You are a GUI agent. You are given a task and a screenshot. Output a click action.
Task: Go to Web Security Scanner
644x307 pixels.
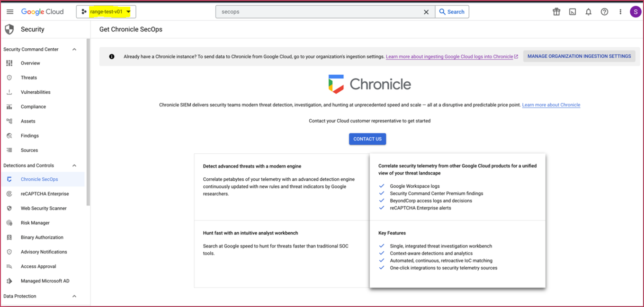click(x=44, y=208)
